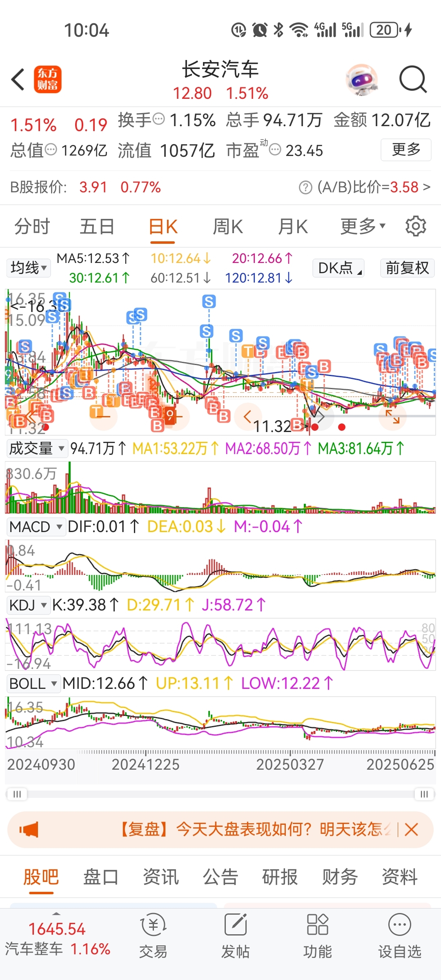This screenshot has width=441, height=980.
Task: Open 资料 tab
Action: tap(400, 877)
